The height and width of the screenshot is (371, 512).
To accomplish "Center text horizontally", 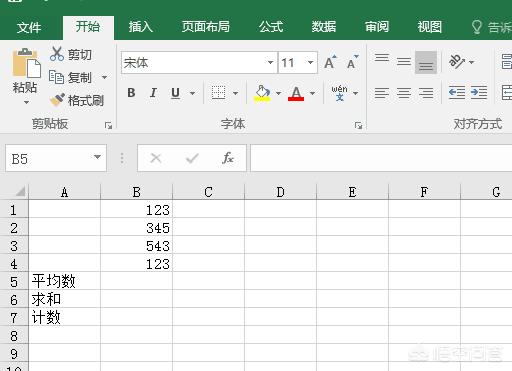I will pyautogui.click(x=404, y=93).
